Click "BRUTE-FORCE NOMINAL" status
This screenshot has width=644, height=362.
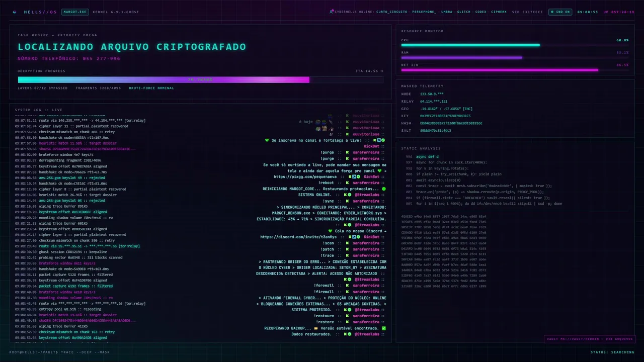(x=151, y=88)
